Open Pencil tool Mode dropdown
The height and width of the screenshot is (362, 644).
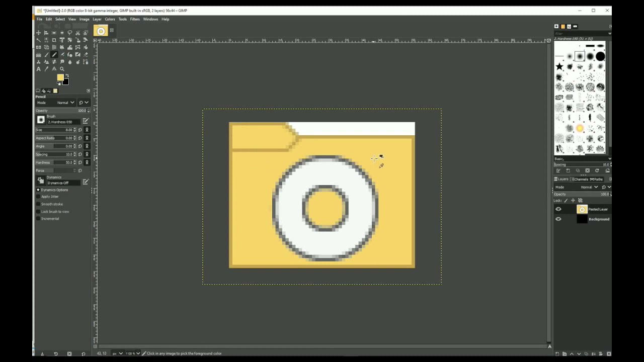(56, 103)
